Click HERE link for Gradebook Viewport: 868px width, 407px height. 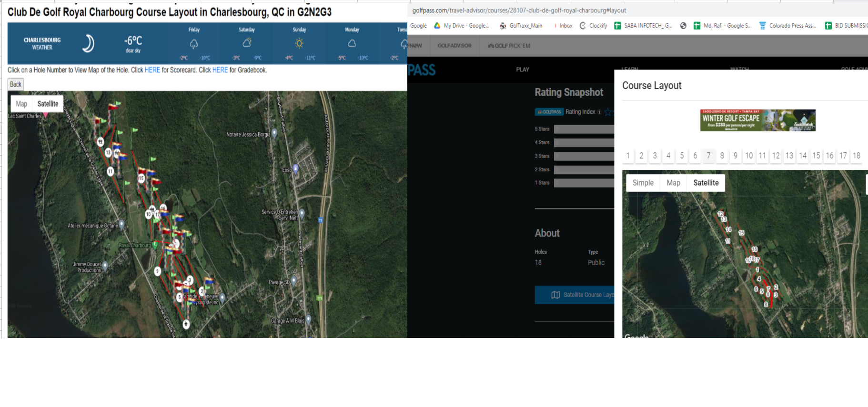[x=220, y=70]
